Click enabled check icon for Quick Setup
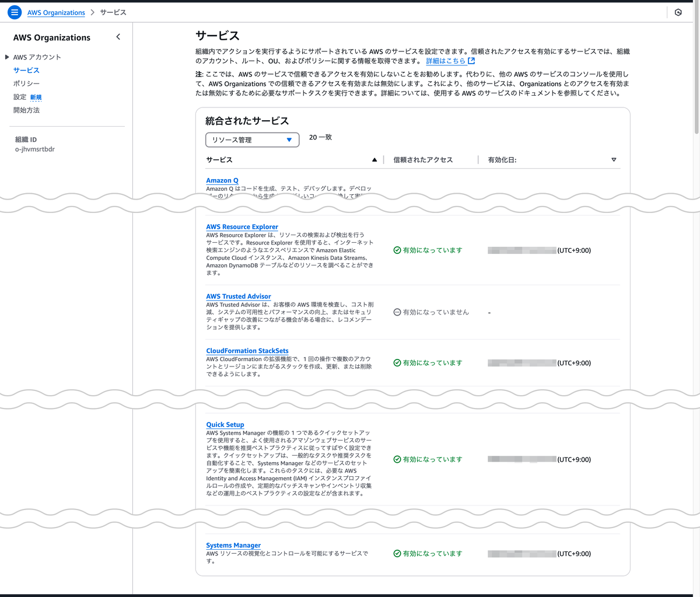700x597 pixels. click(x=397, y=460)
